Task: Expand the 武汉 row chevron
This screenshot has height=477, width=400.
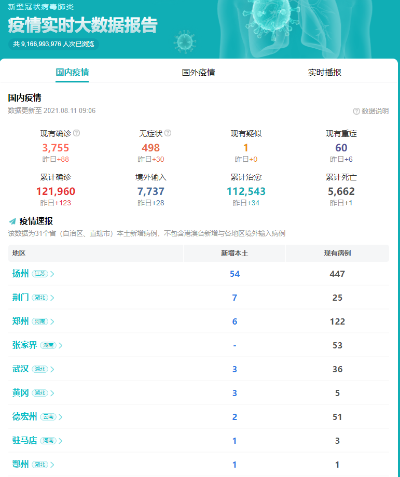Action: pyautogui.click(x=52, y=369)
